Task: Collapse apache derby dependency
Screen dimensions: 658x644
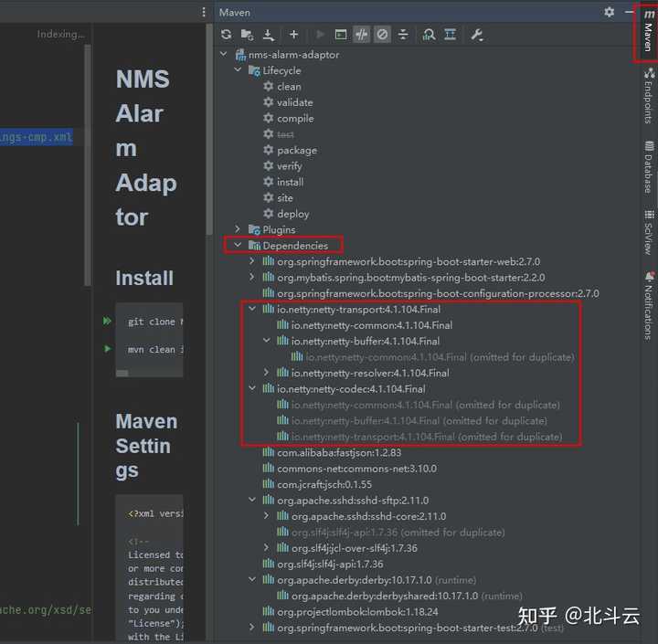Action: [252, 579]
